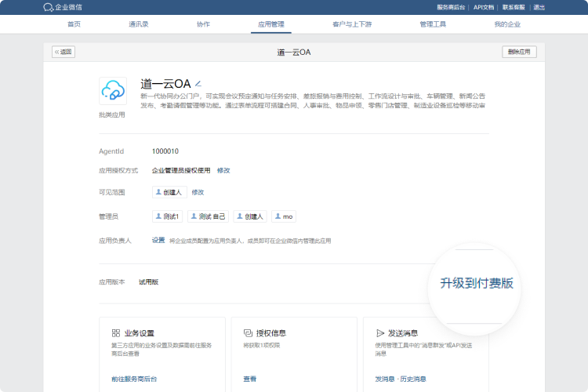Click the 试用版 version text

[148, 281]
